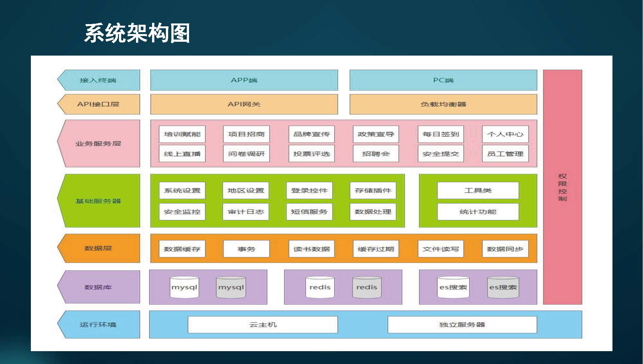Select the 每日签到 module box
Viewport: 643px width, 364px height.
pos(440,134)
